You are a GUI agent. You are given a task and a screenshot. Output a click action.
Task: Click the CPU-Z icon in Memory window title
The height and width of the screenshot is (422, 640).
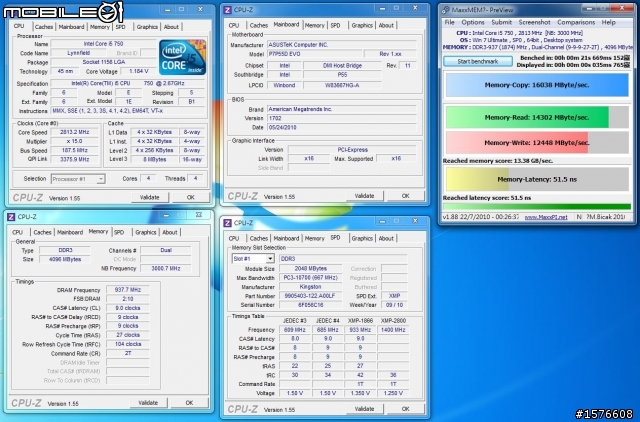(11, 217)
